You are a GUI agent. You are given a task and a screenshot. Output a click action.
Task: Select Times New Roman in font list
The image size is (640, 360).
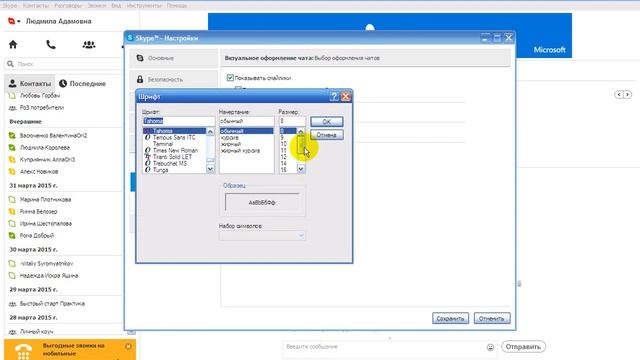(174, 151)
